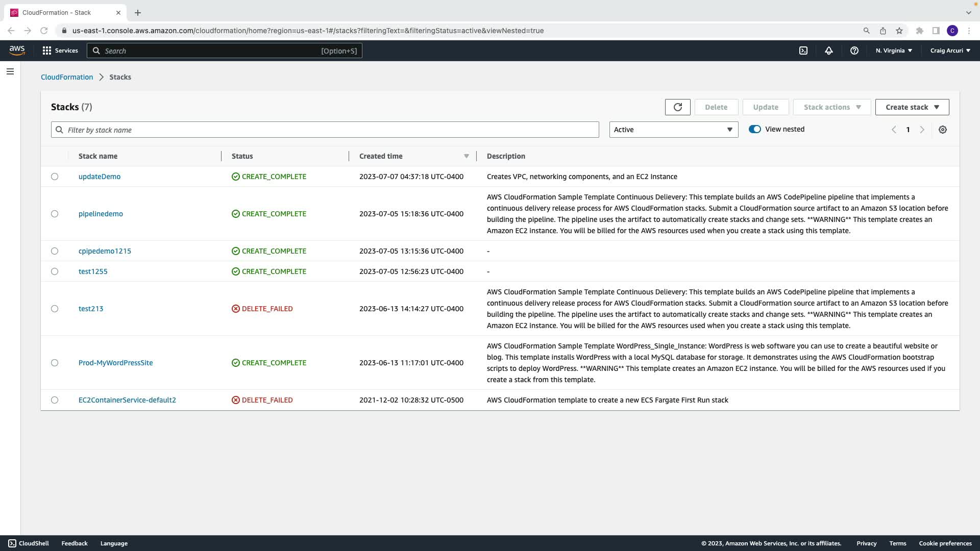Open CloudShell icon in top navigation
Image resolution: width=980 pixels, height=551 pixels.
tap(803, 51)
